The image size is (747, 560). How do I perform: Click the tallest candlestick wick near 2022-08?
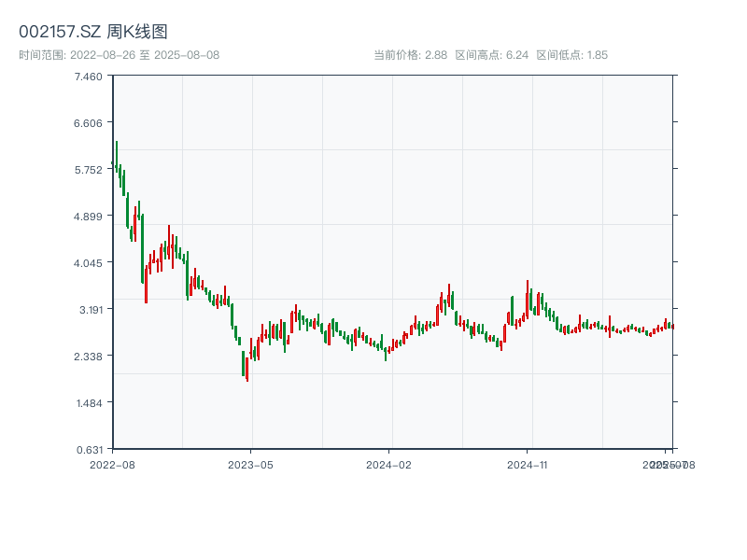coord(117,155)
